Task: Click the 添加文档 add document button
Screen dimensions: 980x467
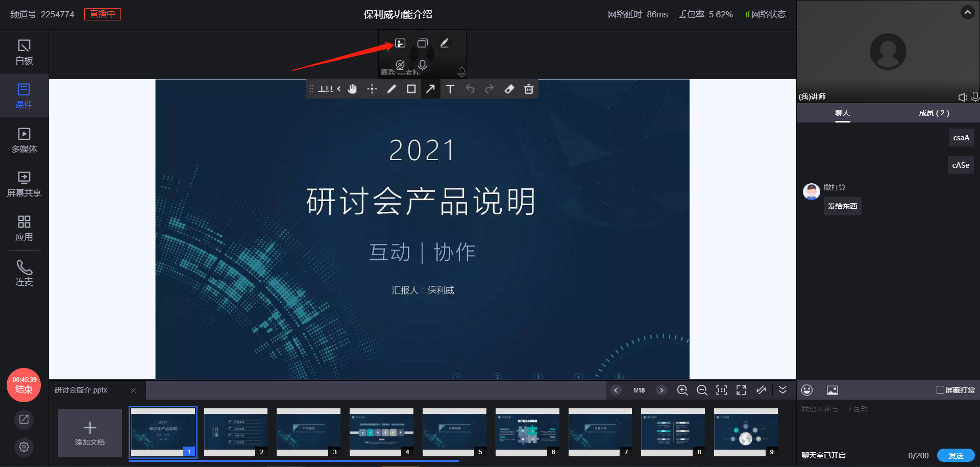Action: (x=90, y=433)
